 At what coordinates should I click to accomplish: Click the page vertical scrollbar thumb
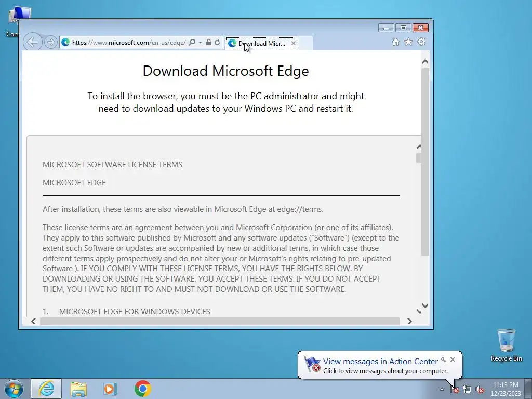click(x=425, y=162)
